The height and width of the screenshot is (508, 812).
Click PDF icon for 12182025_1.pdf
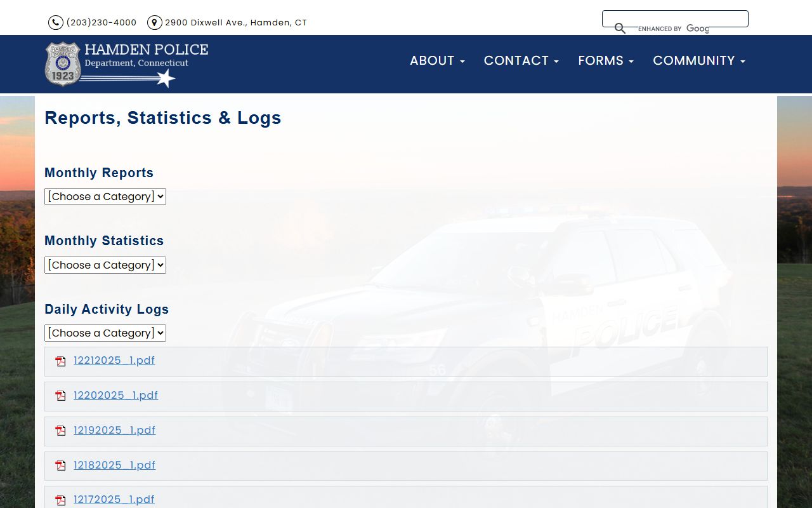pyautogui.click(x=60, y=466)
